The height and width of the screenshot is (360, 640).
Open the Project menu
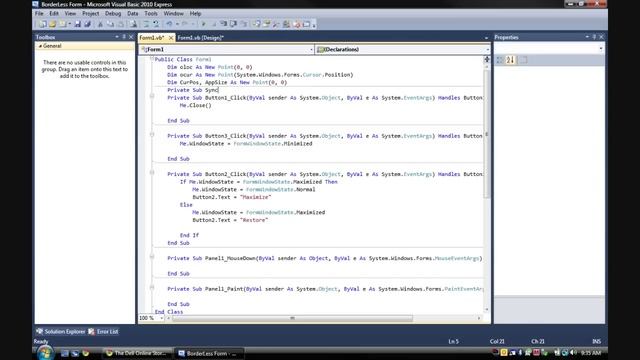tap(91, 13)
